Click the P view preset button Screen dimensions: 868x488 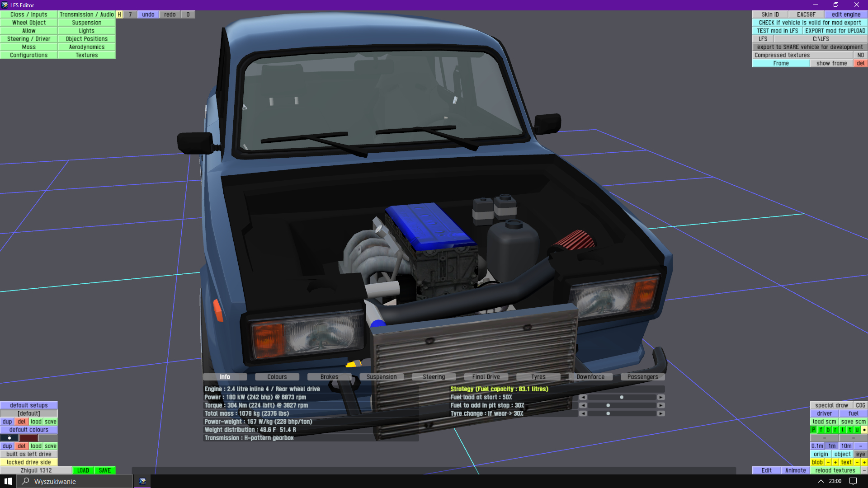[814, 430]
